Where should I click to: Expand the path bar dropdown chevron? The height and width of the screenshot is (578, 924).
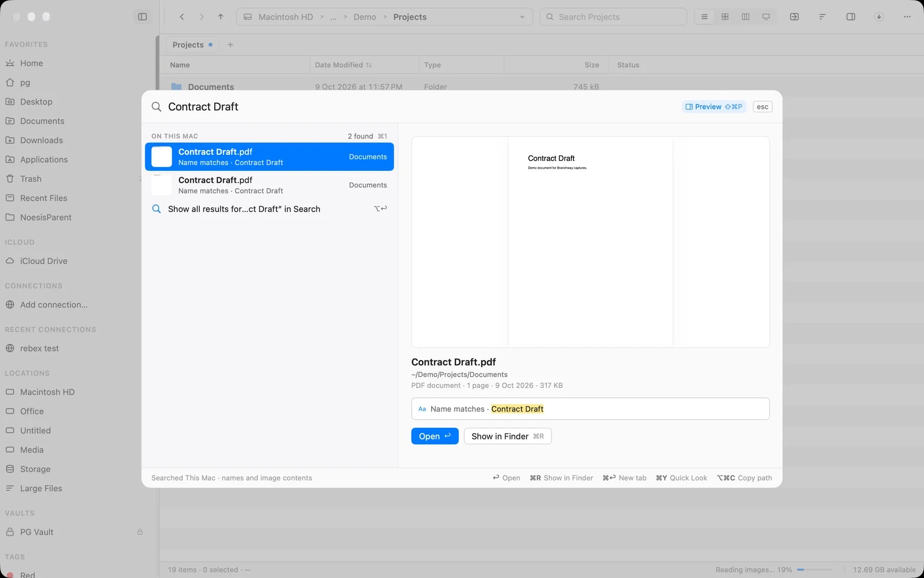tap(522, 17)
